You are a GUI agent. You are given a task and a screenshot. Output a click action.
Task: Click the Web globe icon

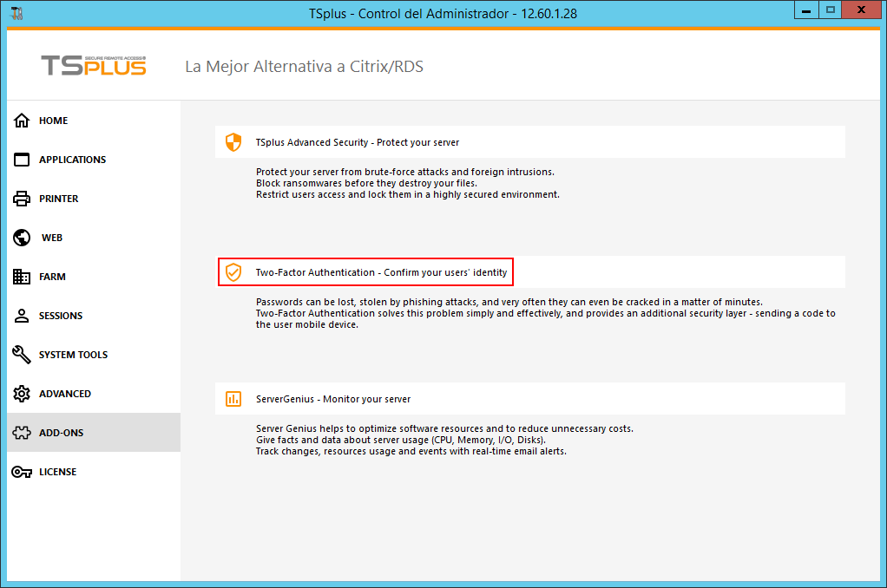[x=22, y=238]
